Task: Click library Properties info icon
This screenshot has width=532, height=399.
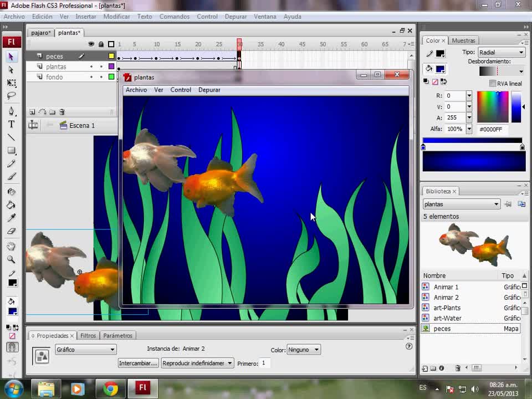Action: 442,368
